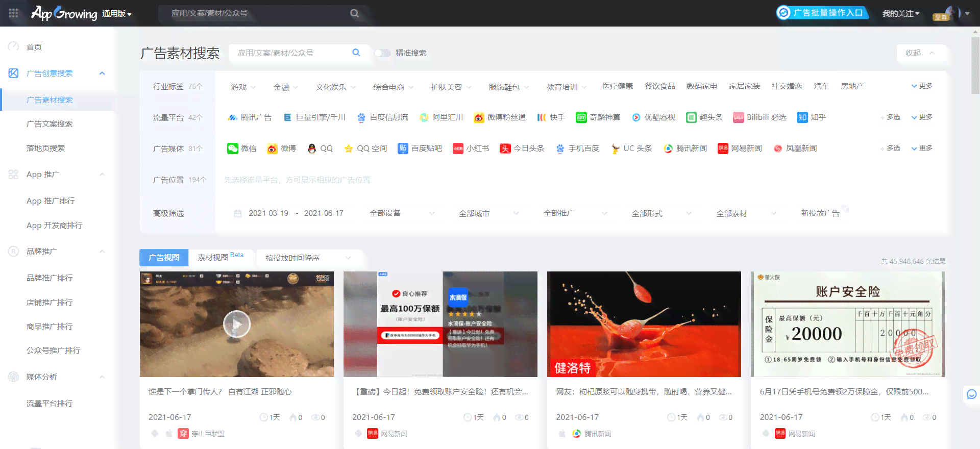Open 首页 in the sidebar
Screen dimensions: 980x449
34,47
